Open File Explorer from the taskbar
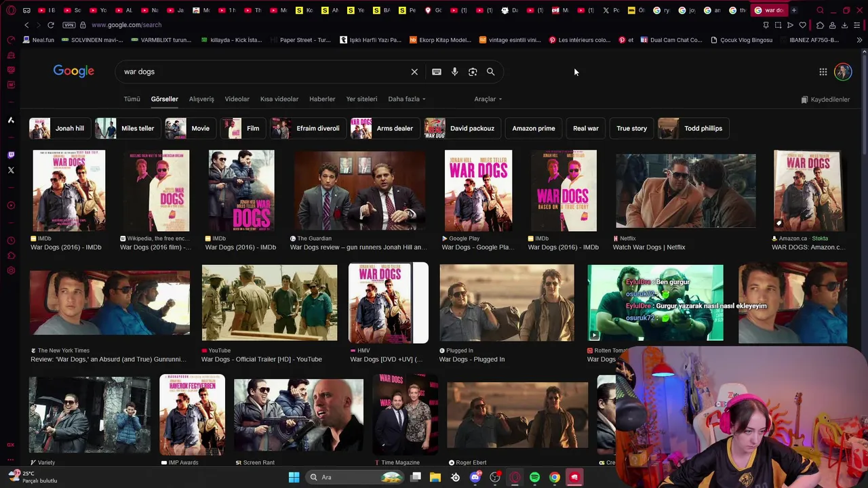 pyautogui.click(x=435, y=477)
